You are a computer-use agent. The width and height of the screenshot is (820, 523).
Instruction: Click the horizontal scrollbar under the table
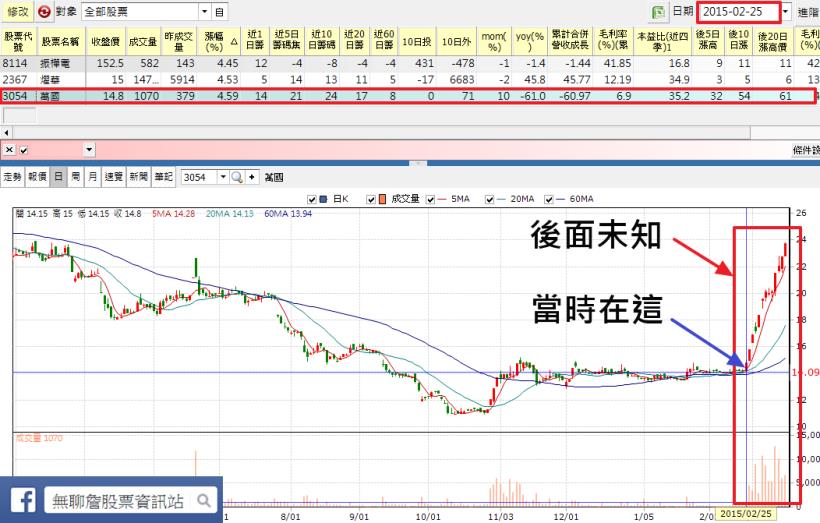pos(379,132)
